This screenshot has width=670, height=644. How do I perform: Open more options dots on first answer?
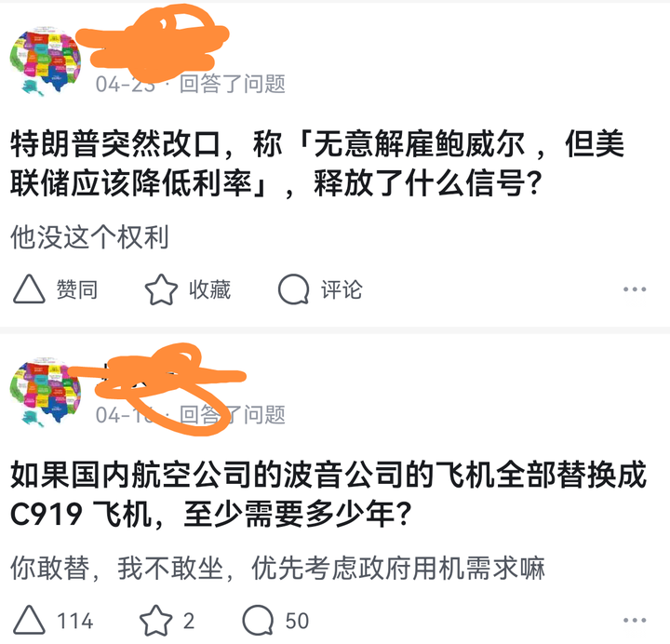[x=635, y=289]
